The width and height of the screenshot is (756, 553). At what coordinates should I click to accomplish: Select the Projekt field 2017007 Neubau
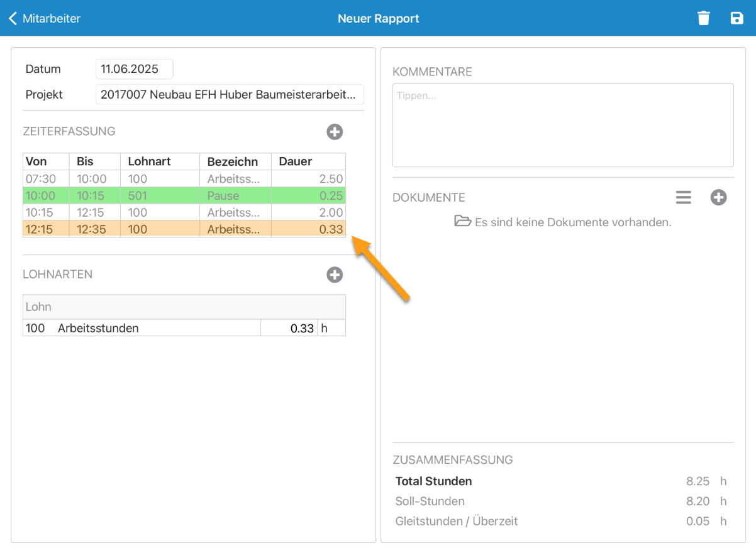click(230, 95)
